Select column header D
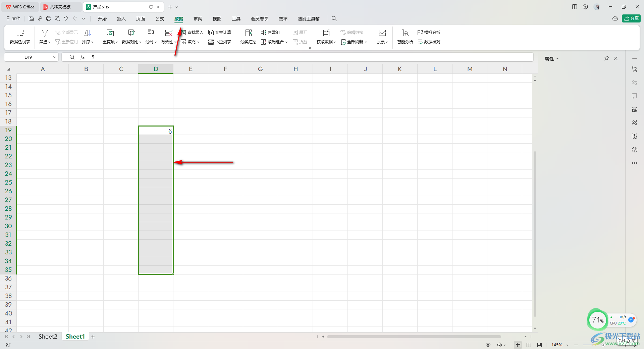 [156, 69]
